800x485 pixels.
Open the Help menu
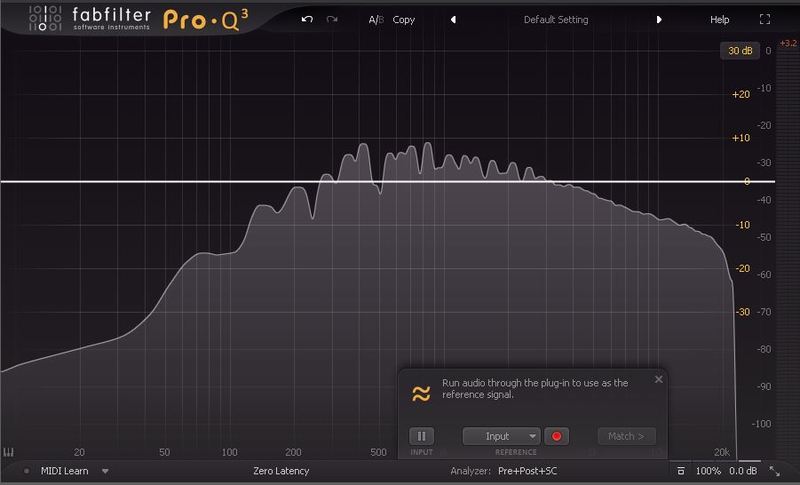[x=719, y=20]
